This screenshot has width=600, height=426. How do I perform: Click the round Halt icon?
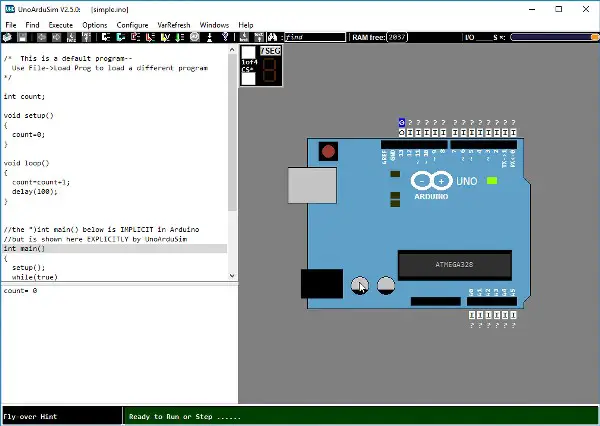click(x=195, y=37)
